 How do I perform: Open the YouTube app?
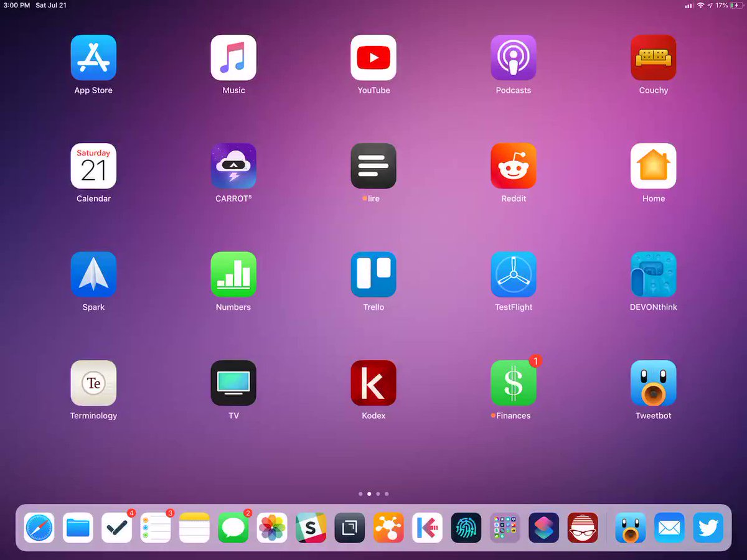[374, 58]
